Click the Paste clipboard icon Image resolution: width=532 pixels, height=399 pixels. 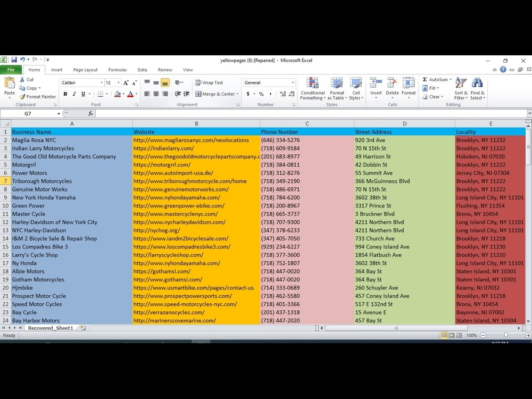tap(10, 83)
